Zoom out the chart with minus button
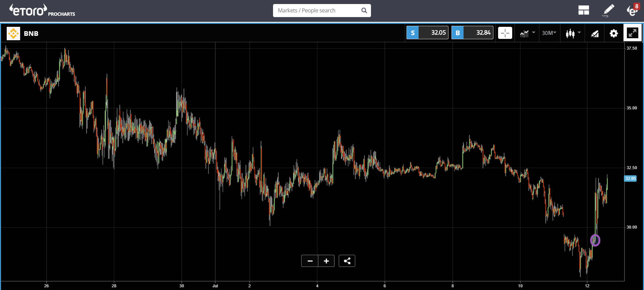644x290 pixels. pos(310,261)
